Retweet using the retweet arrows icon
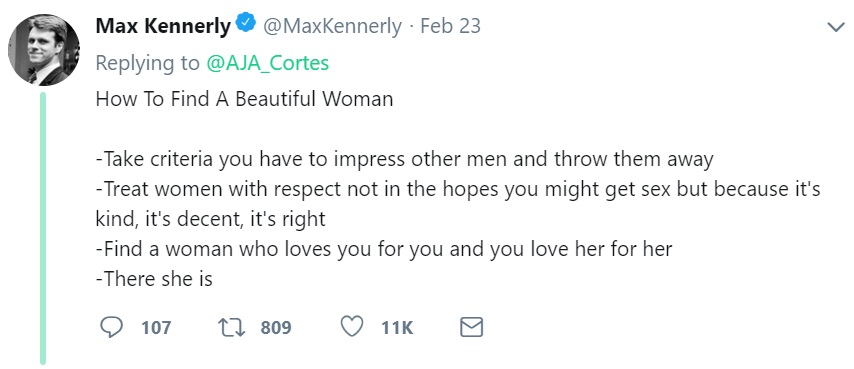This screenshot has width=854, height=369. [x=232, y=327]
